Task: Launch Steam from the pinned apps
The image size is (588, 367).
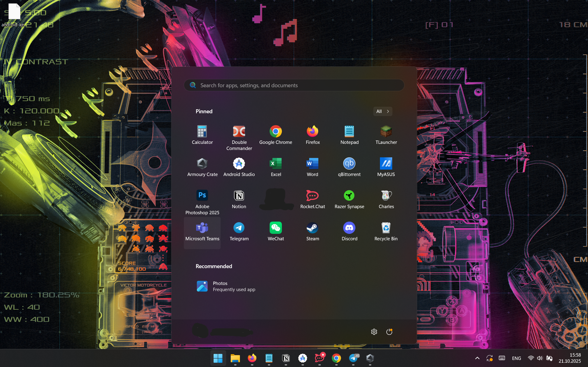Action: pyautogui.click(x=313, y=231)
